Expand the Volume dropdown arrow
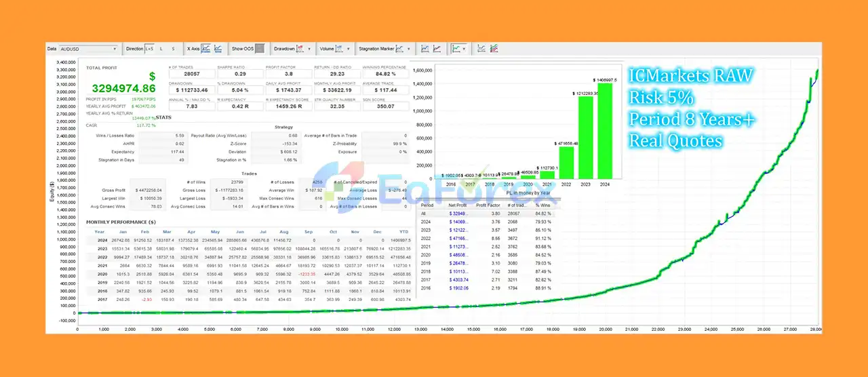 (350, 49)
